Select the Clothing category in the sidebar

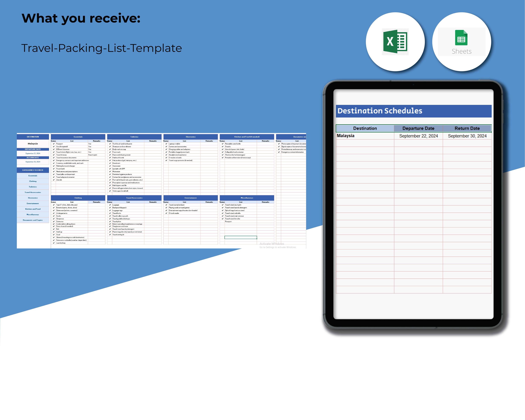coord(33,181)
